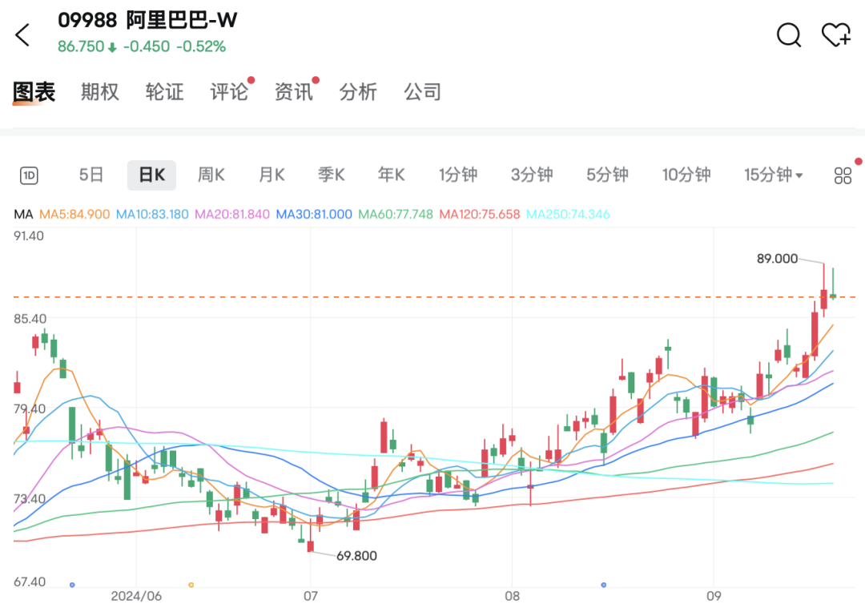This screenshot has width=865, height=616.
Task: Click the MA30:81.000 value
Action: pyautogui.click(x=314, y=214)
